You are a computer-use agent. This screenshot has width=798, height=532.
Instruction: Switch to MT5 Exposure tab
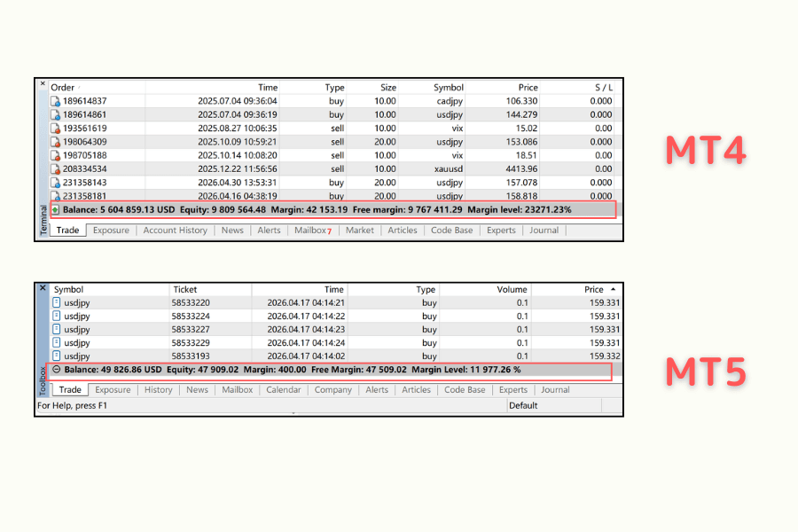[113, 389]
